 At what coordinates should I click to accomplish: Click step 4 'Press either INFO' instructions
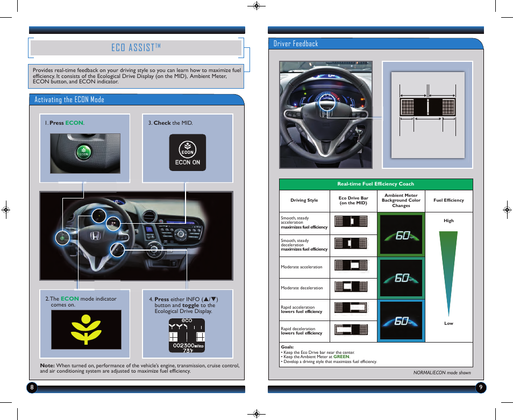tap(183, 305)
